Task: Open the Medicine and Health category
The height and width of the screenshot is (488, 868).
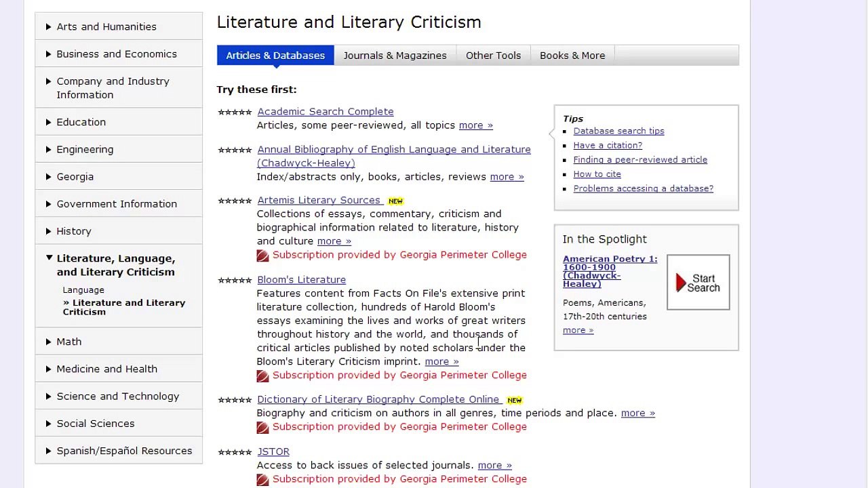Action: (x=119, y=369)
